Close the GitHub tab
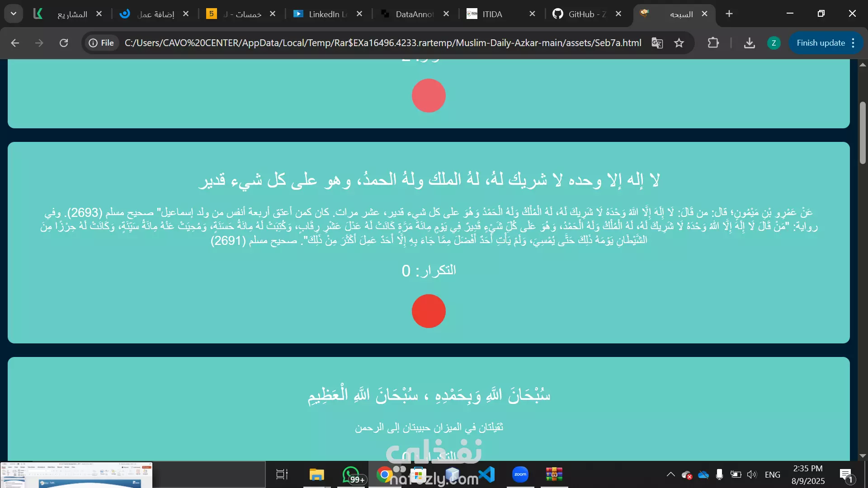This screenshot has width=868, height=488. click(618, 14)
